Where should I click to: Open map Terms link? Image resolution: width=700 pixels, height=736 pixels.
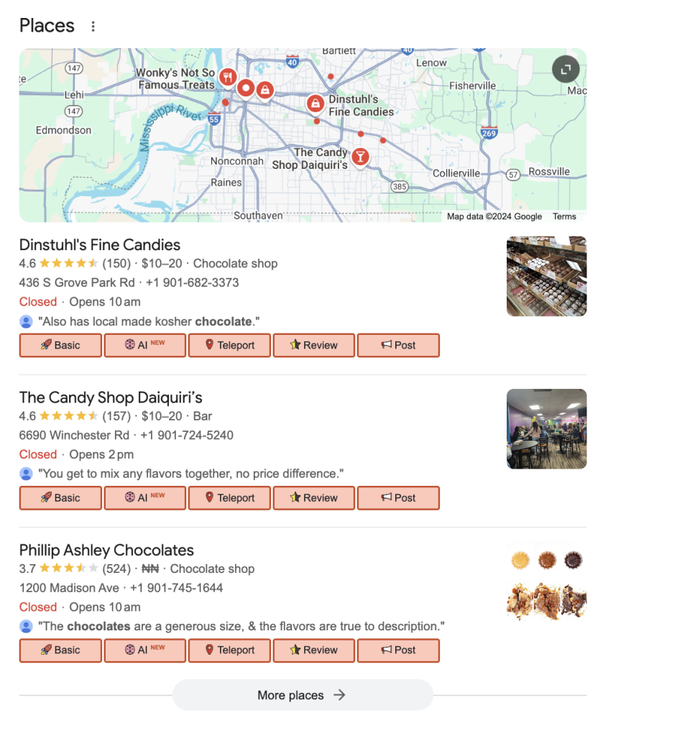pos(564,216)
